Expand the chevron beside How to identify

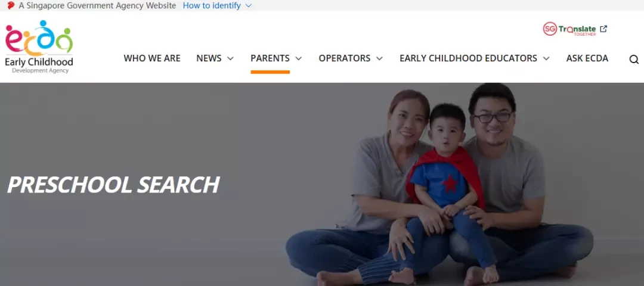point(248,6)
